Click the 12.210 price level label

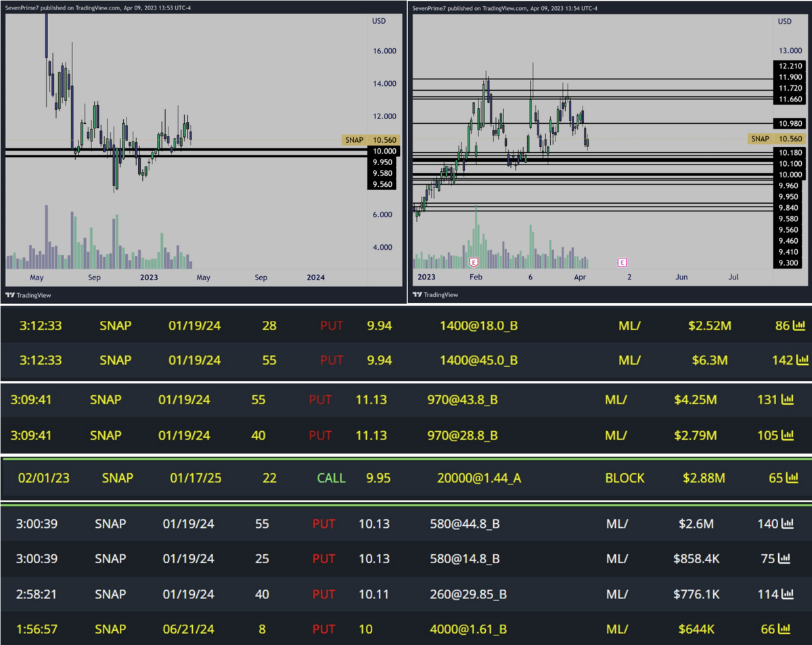[x=790, y=66]
